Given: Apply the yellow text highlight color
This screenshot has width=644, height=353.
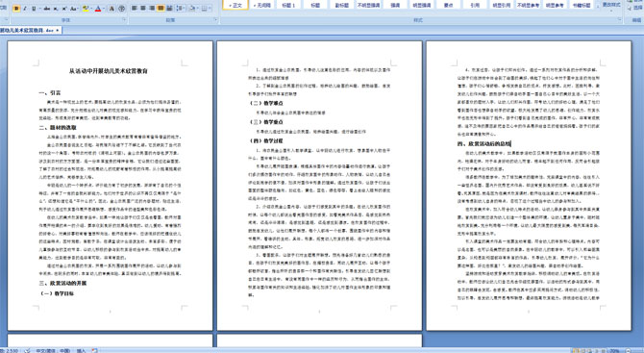Looking at the screenshot, I should click(85, 9).
